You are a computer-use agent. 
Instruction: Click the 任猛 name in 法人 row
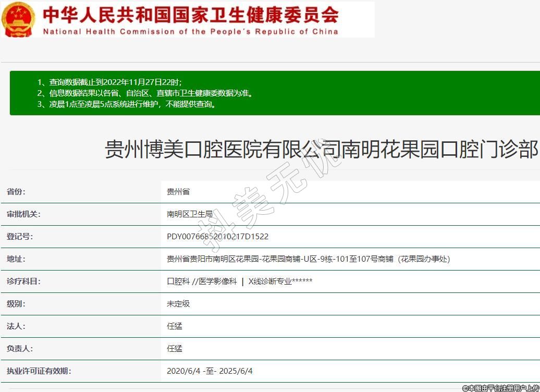coord(175,326)
